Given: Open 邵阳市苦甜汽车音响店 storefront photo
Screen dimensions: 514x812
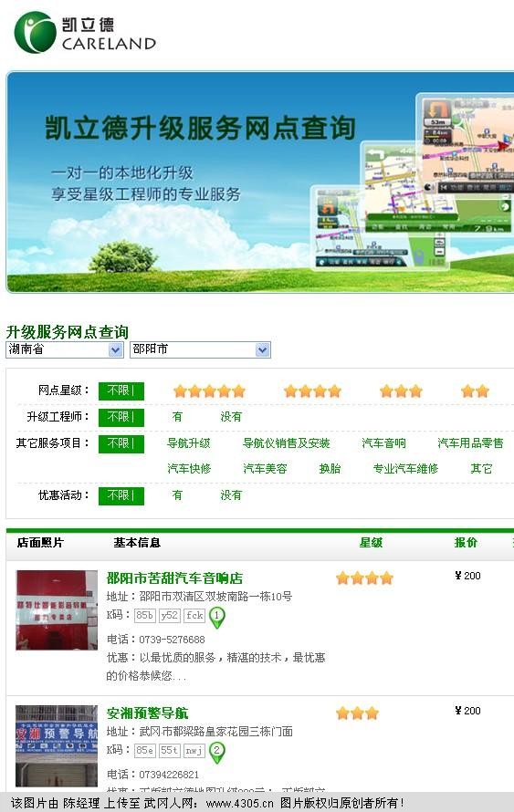Looking at the screenshot, I should point(57,610).
